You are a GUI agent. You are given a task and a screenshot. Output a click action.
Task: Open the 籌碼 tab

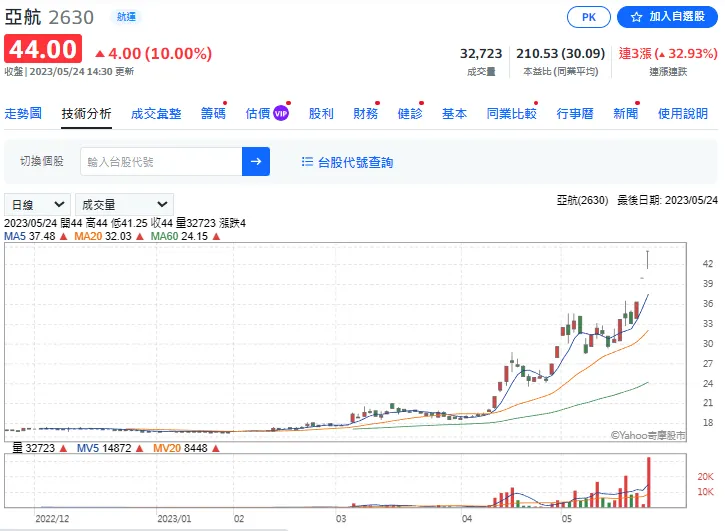(x=213, y=113)
